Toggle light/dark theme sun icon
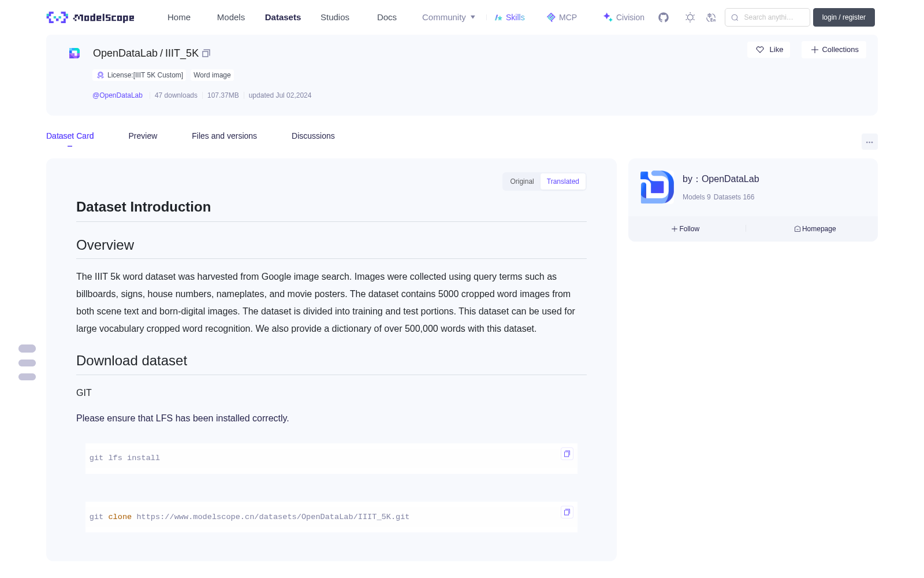Viewport: 924px width, 578px height. pyautogui.click(x=690, y=17)
